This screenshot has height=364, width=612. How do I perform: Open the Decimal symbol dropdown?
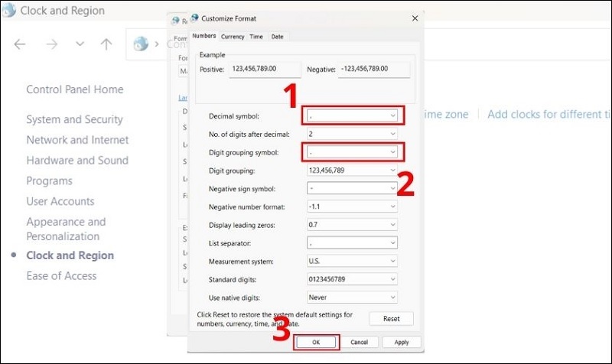(352, 115)
